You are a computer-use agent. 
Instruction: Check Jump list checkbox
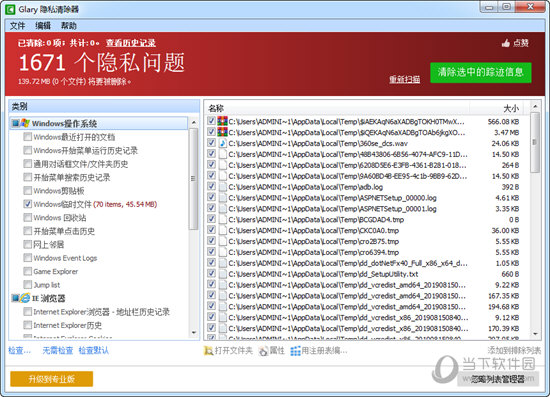pos(27,284)
